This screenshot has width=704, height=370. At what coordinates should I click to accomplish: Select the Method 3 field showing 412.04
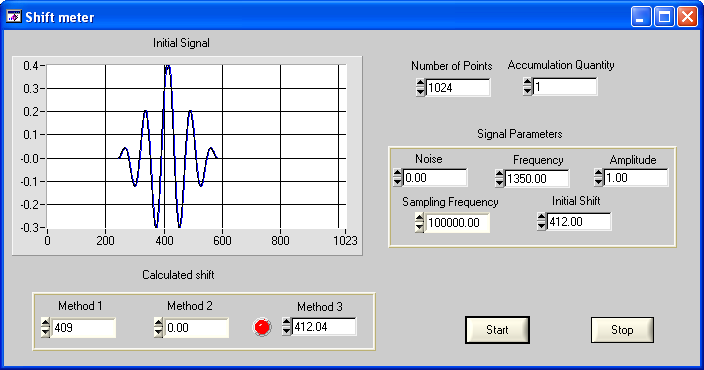324,327
